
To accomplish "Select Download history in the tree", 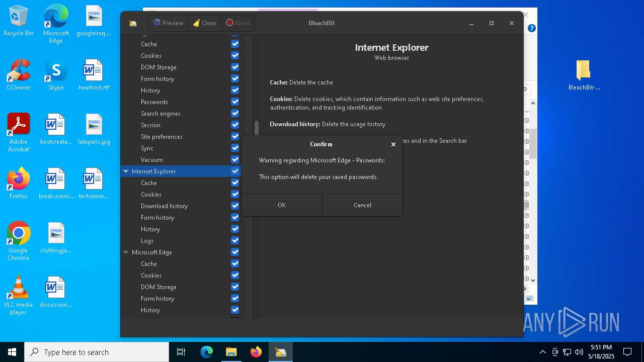I will [x=164, y=206].
